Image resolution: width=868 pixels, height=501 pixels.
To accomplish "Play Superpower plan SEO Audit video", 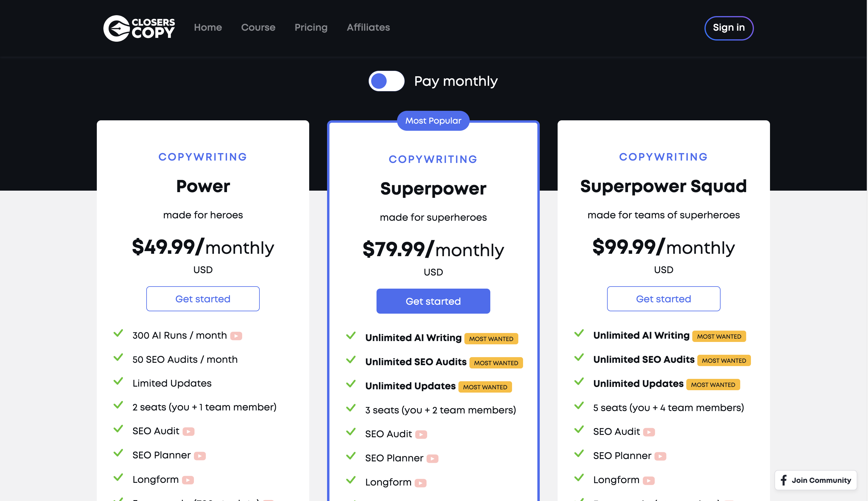I will point(421,435).
